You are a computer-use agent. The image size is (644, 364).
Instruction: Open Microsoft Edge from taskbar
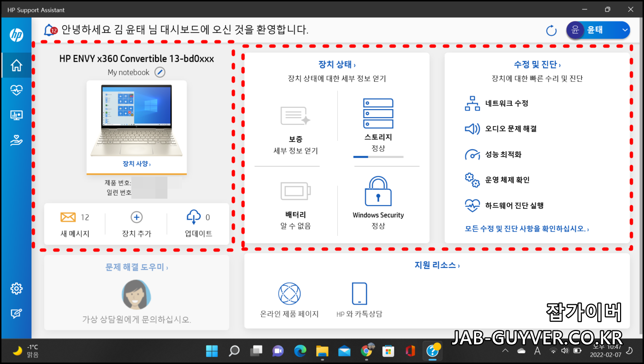tap(300, 351)
